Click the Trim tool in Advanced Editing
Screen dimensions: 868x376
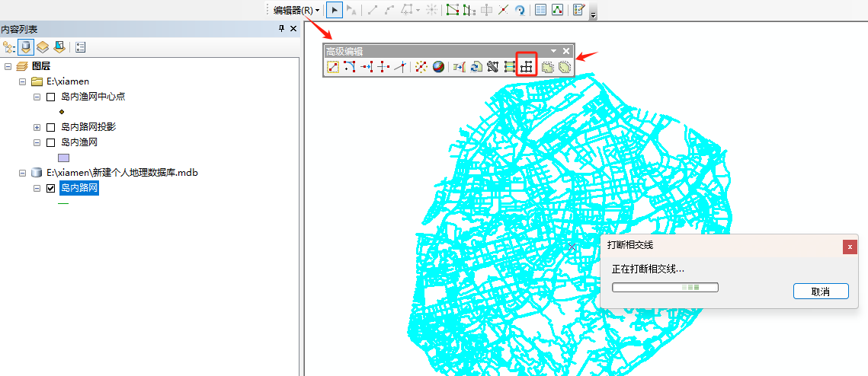tap(383, 67)
